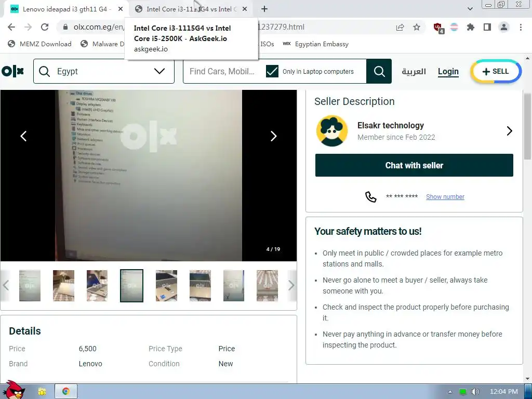
Task: Open the tab search dropdown
Action: click(x=470, y=9)
